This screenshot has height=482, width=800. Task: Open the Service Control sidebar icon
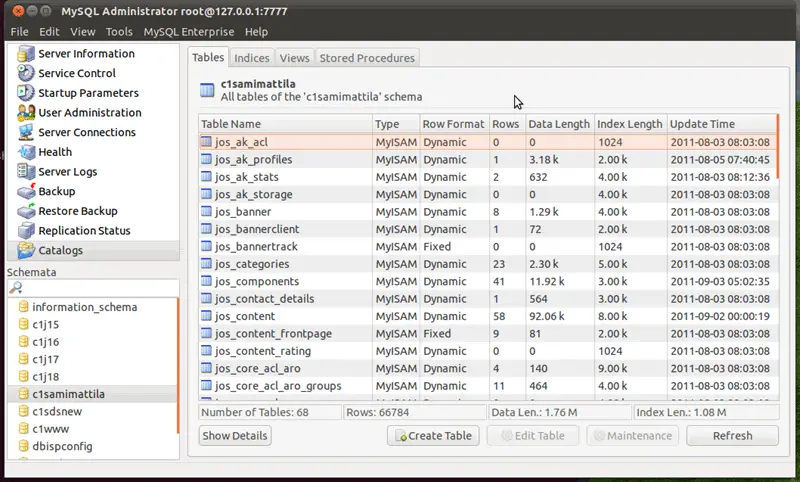pos(26,73)
